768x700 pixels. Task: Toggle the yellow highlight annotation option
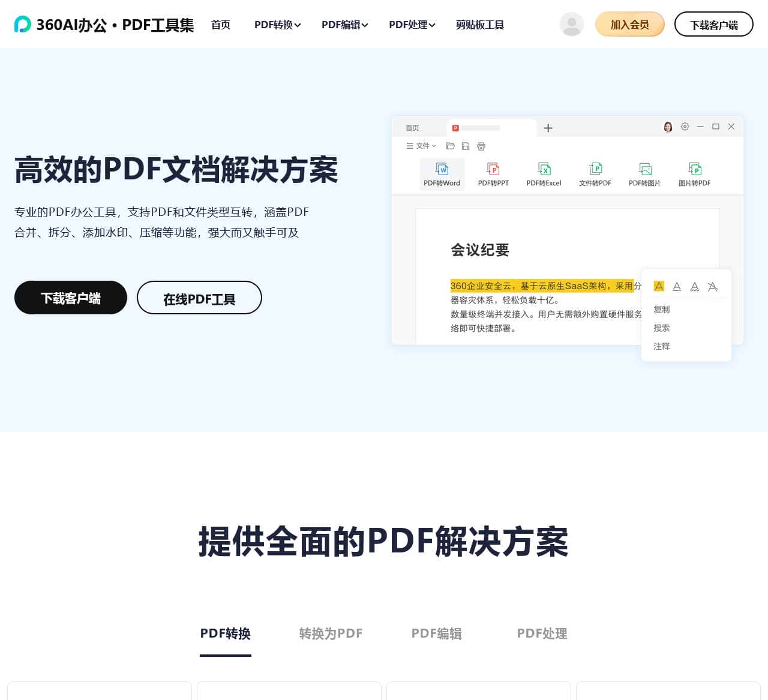coord(659,286)
